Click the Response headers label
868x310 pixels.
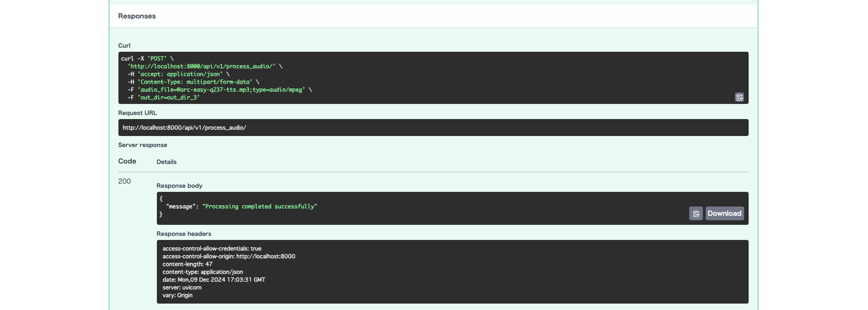pos(184,234)
